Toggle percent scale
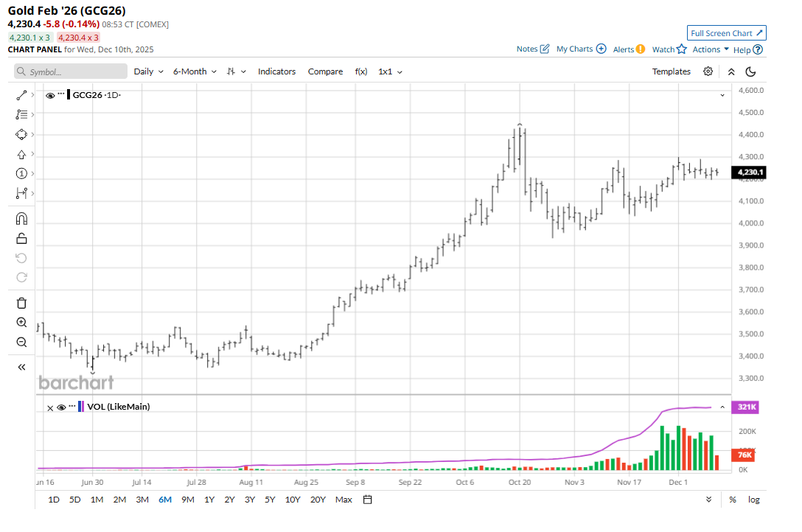The width and height of the screenshot is (802, 532). pyautogui.click(x=733, y=500)
